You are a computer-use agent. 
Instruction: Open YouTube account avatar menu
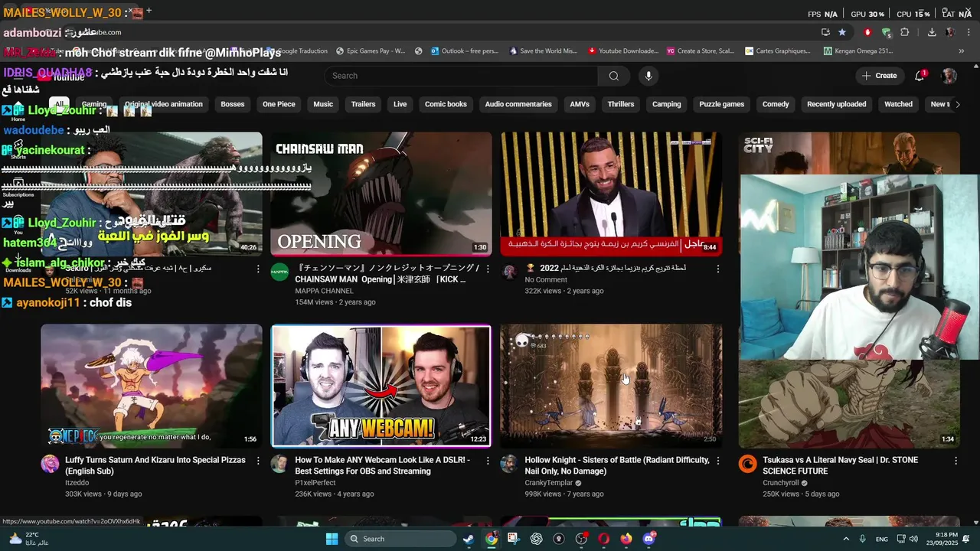click(x=949, y=76)
